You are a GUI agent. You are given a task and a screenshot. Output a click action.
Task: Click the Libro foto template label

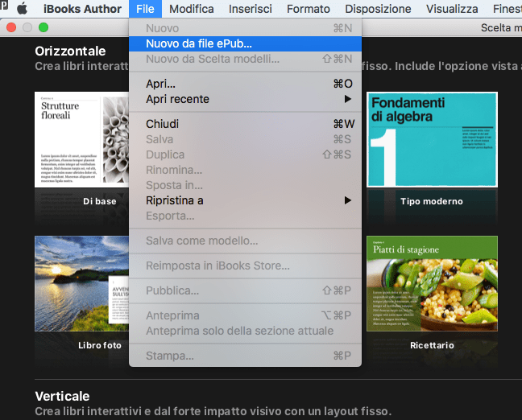click(100, 345)
